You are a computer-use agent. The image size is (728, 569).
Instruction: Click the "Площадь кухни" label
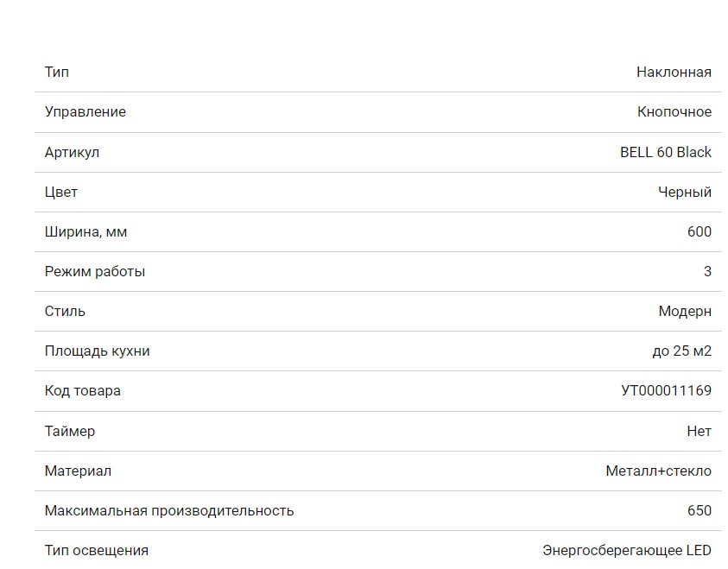(97, 351)
